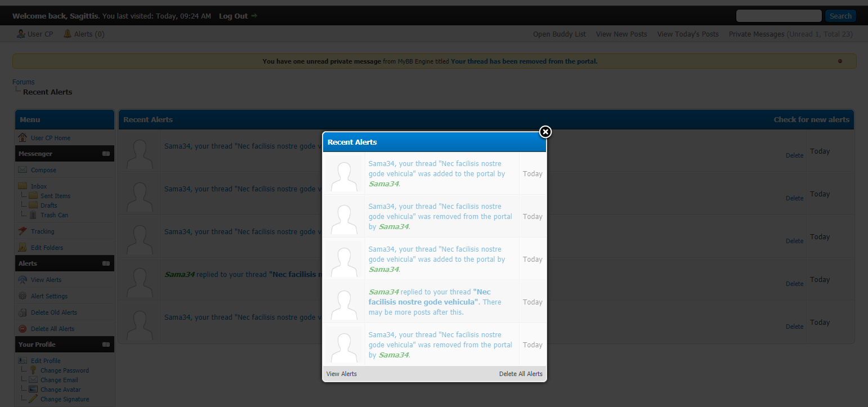The height and width of the screenshot is (407, 868).
Task: Click Delete All Alerts in popup footer
Action: pyautogui.click(x=521, y=374)
